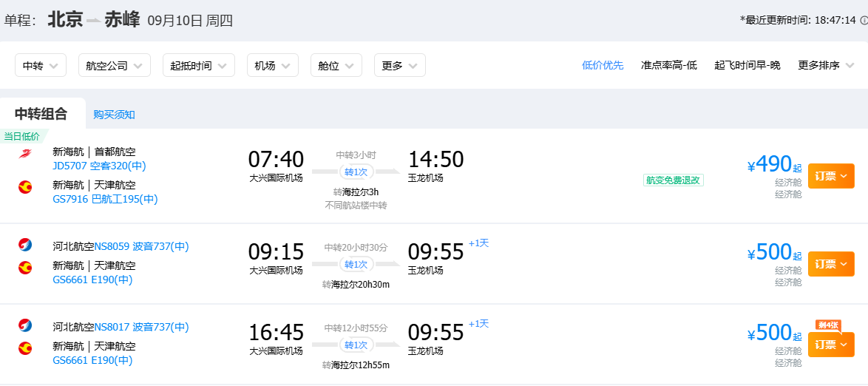This screenshot has width=868, height=386.
Task: Click 订票 for the 09:15 departure flight
Action: [831, 263]
